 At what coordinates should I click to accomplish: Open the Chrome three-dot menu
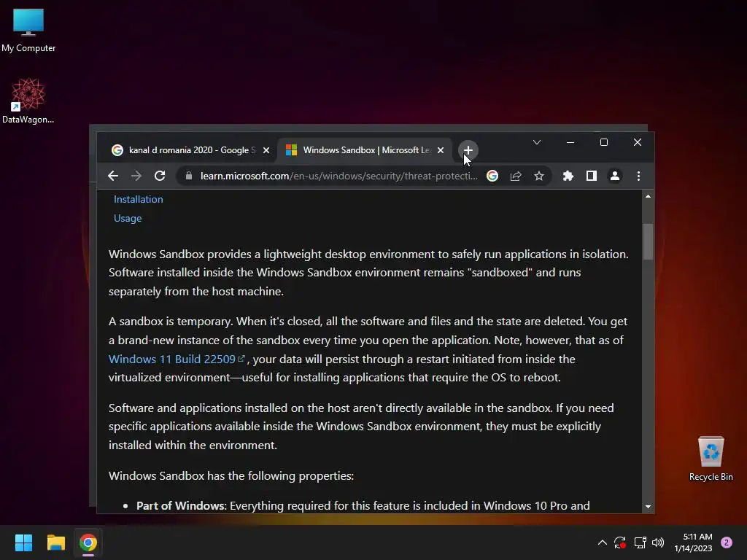(638, 176)
